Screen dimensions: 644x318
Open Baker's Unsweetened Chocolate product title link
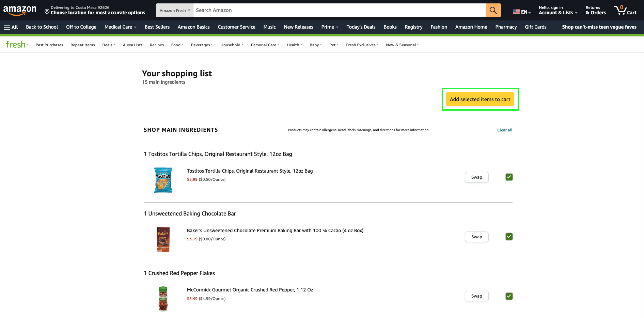pyautogui.click(x=275, y=230)
